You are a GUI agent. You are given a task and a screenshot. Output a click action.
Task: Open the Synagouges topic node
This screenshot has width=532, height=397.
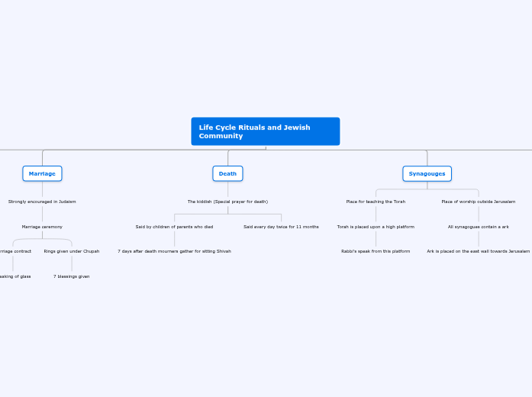click(x=427, y=173)
